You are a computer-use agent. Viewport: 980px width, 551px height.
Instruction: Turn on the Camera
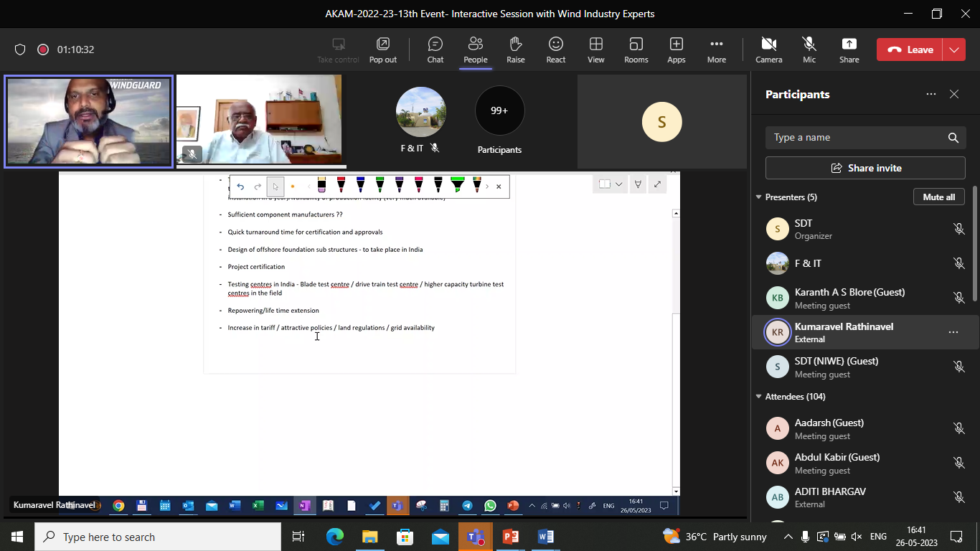pos(768,50)
